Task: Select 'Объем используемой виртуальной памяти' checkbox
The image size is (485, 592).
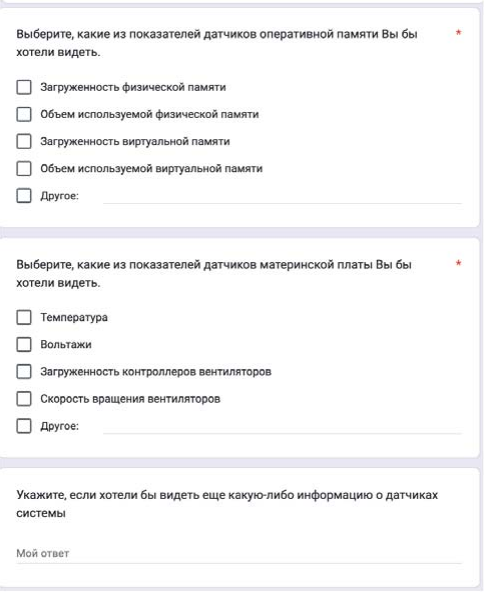Action: tap(24, 169)
